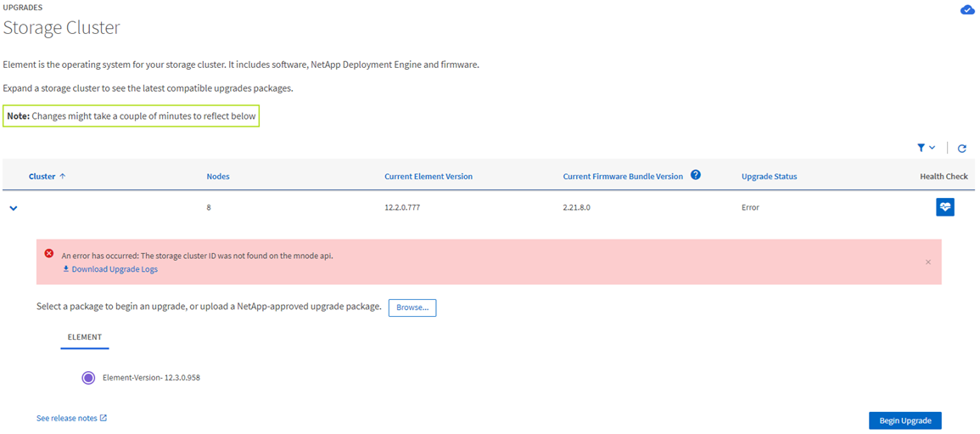Open the filter dropdown arrow
The width and height of the screenshot is (980, 434).
[932, 148]
